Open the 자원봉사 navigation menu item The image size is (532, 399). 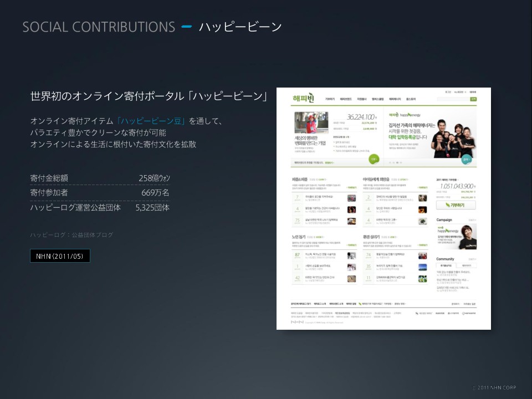click(362, 99)
